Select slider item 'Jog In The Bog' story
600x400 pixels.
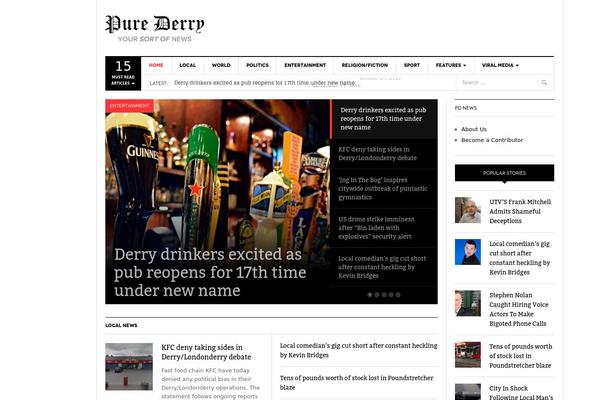click(384, 188)
